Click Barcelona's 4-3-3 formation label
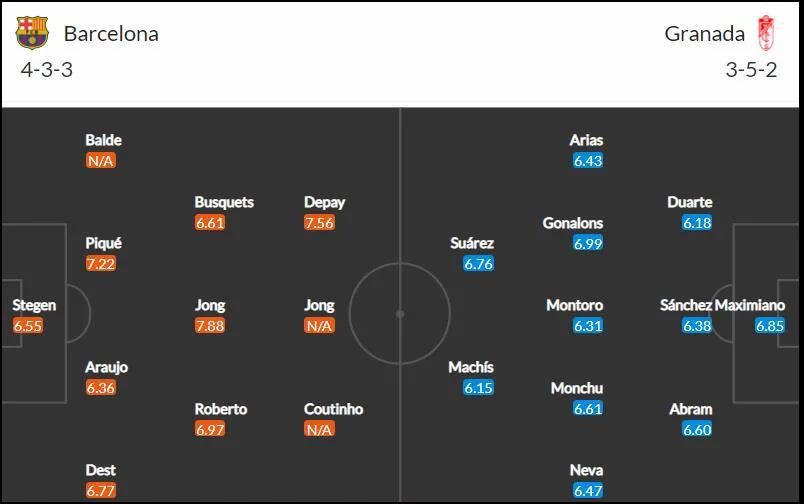The image size is (804, 504). click(x=47, y=70)
